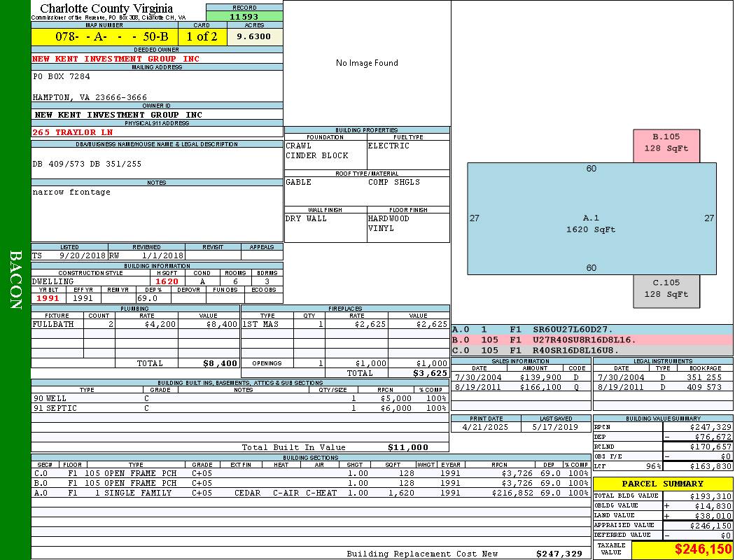Select the Appraised Value $246,150
Image resolution: width=735 pixels, height=560 pixels.
pyautogui.click(x=710, y=526)
